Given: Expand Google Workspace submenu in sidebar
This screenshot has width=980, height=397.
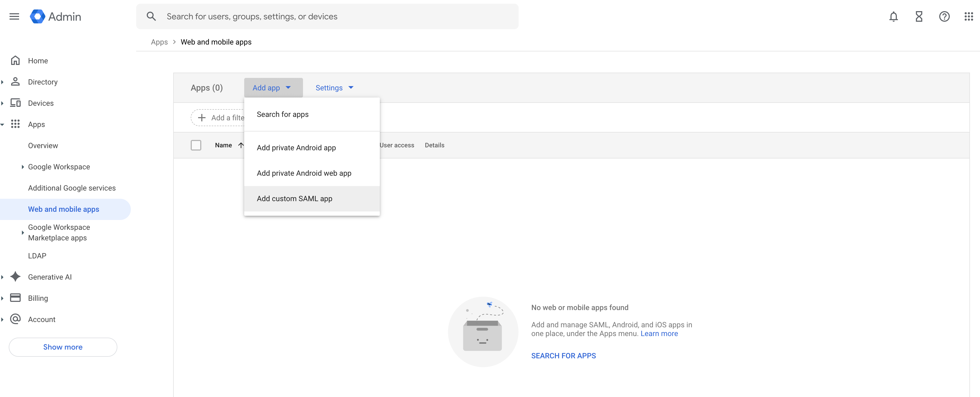Looking at the screenshot, I should [x=23, y=167].
